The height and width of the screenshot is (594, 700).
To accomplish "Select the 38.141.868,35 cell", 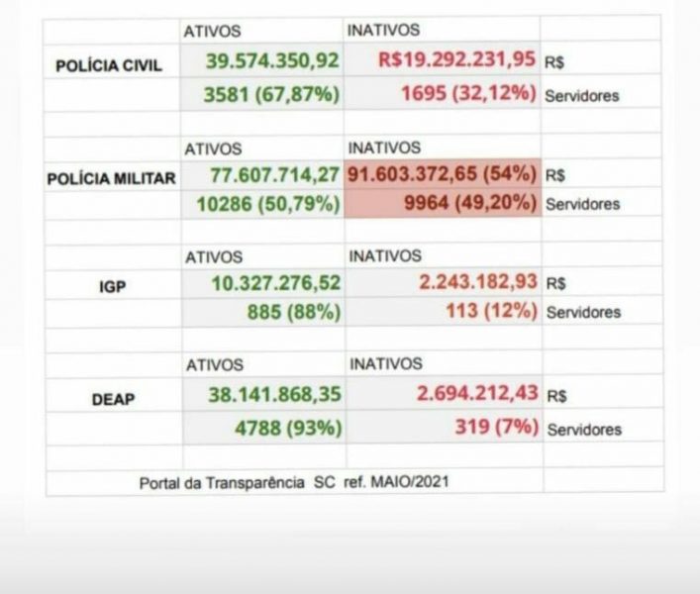I will click(264, 394).
